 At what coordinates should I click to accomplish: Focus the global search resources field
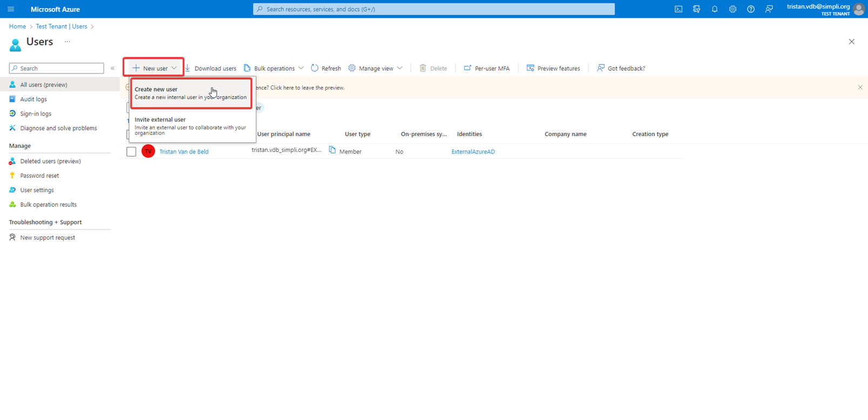434,9
